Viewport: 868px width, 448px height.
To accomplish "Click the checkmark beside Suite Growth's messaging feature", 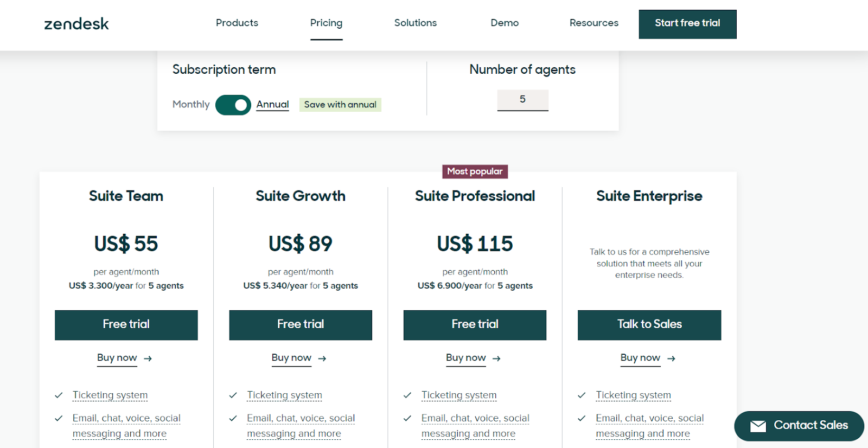I will 234,418.
